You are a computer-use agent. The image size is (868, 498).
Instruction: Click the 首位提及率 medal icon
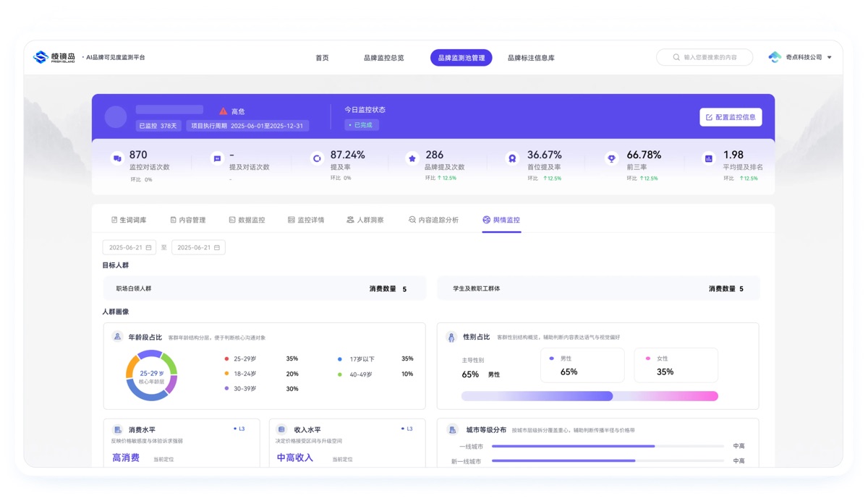(512, 158)
